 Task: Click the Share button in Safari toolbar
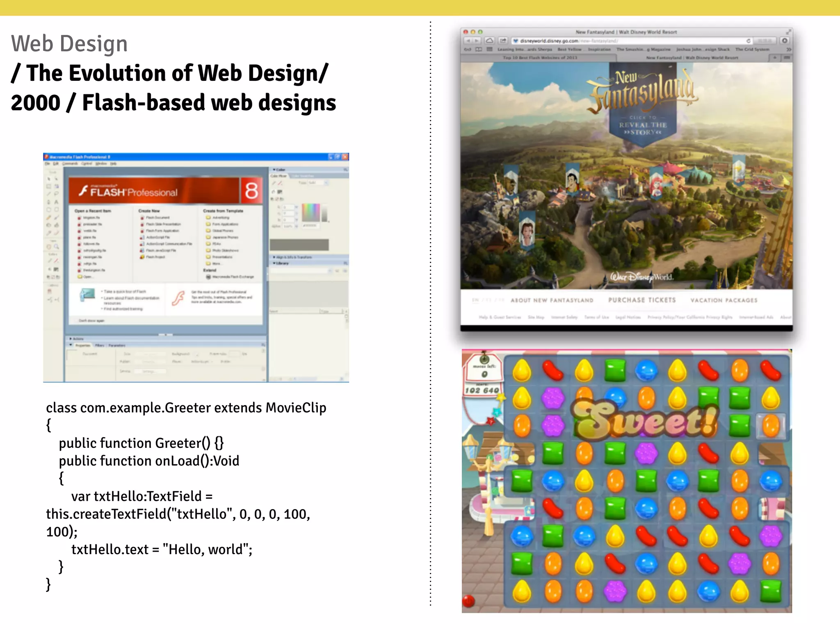pos(503,41)
